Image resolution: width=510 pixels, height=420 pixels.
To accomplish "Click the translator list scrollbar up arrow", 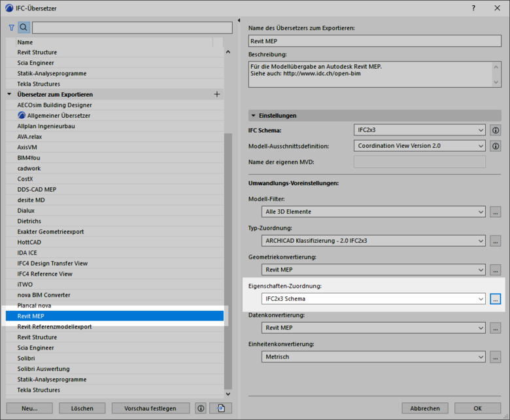I will (x=228, y=52).
